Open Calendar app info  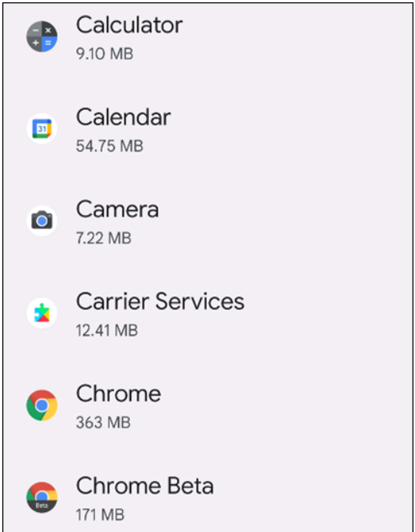click(x=207, y=129)
